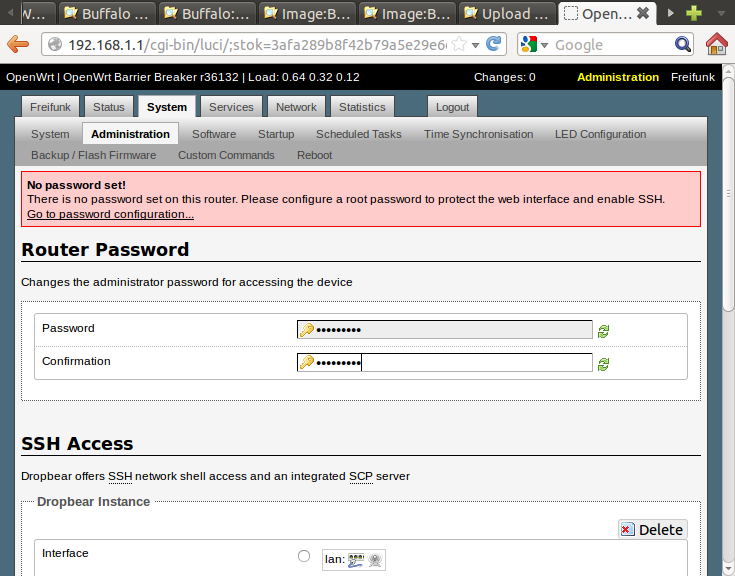Click the Logout tab
This screenshot has width=735, height=576.
[x=452, y=107]
